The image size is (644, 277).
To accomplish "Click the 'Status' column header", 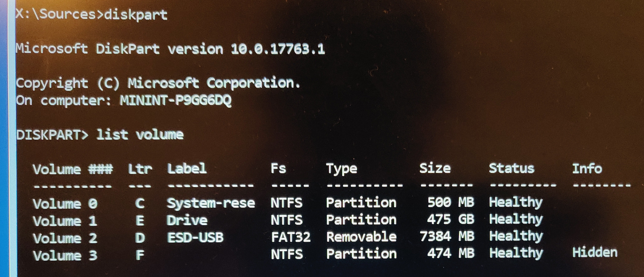I will (512, 168).
